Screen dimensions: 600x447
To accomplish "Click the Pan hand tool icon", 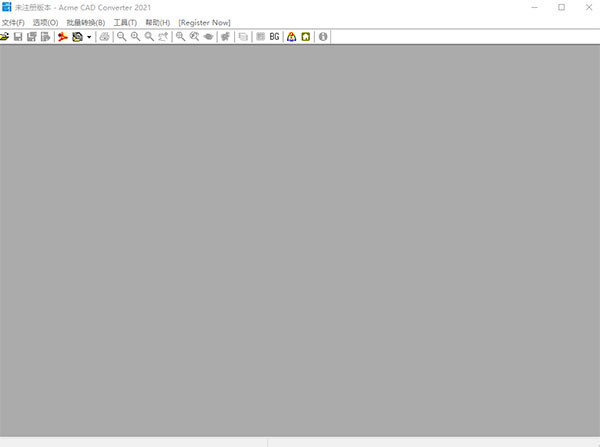I will [x=226, y=37].
